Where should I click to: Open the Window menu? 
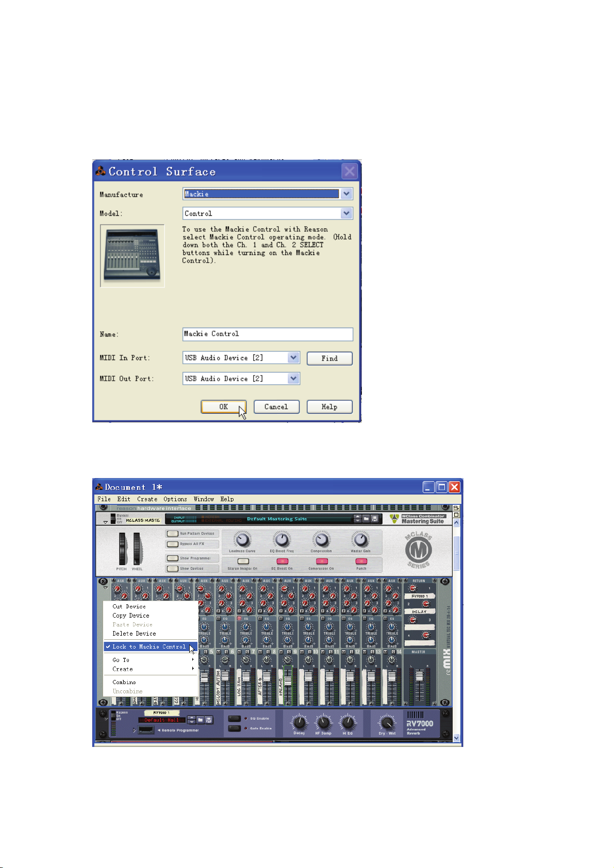point(204,499)
